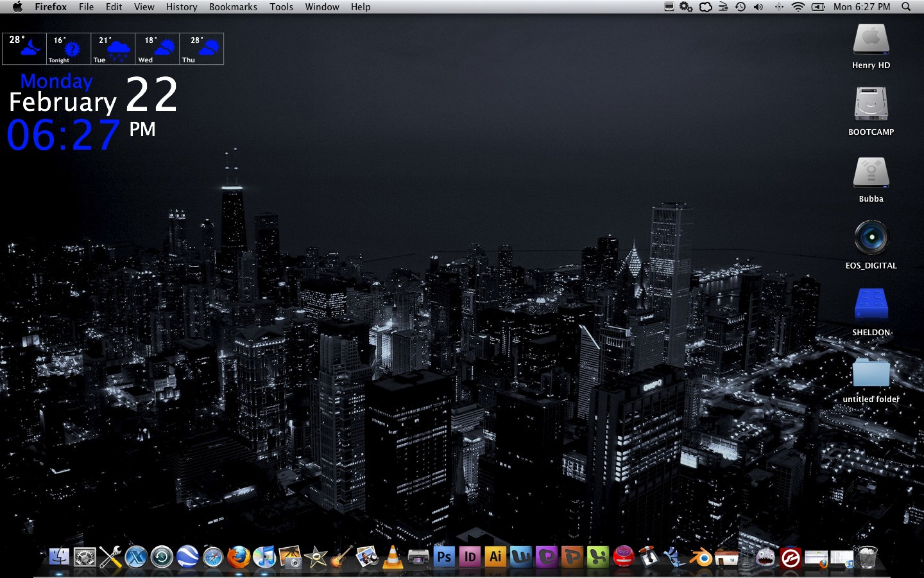
Task: Click the Wi-Fi status menu icon
Action: (798, 6)
